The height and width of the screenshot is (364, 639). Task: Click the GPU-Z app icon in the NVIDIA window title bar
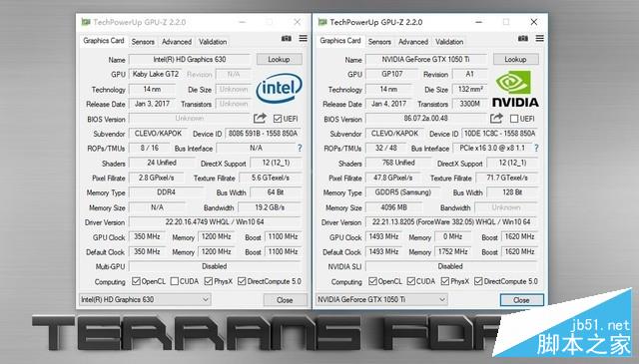coord(322,22)
